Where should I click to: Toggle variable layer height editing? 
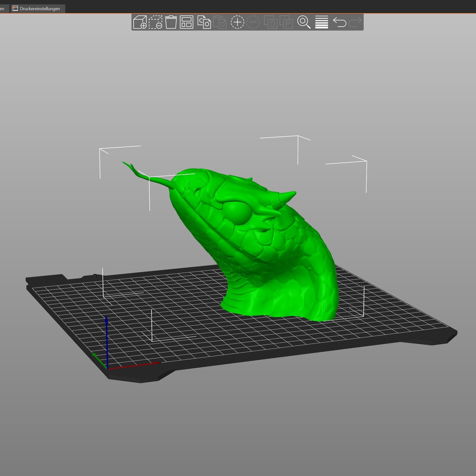(322, 22)
